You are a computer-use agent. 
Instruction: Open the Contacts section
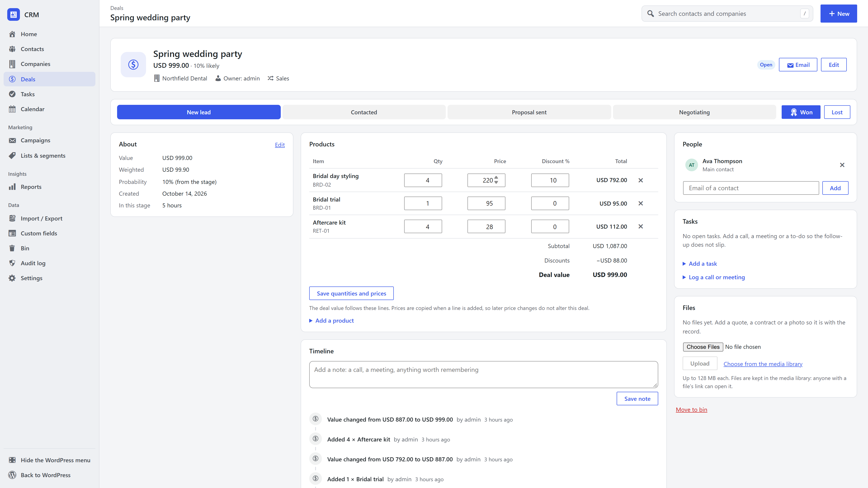(49, 49)
